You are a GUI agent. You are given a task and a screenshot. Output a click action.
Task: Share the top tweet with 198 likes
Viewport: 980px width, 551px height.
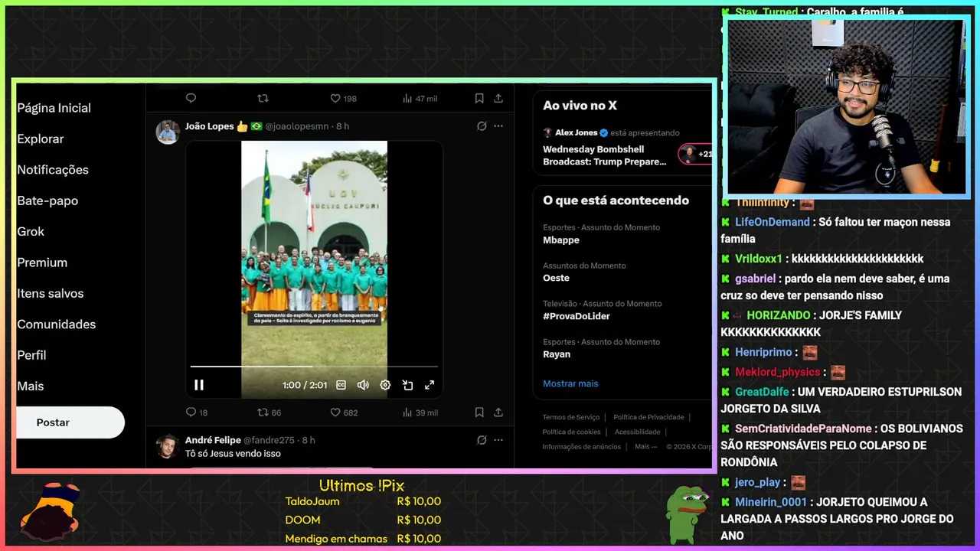498,98
